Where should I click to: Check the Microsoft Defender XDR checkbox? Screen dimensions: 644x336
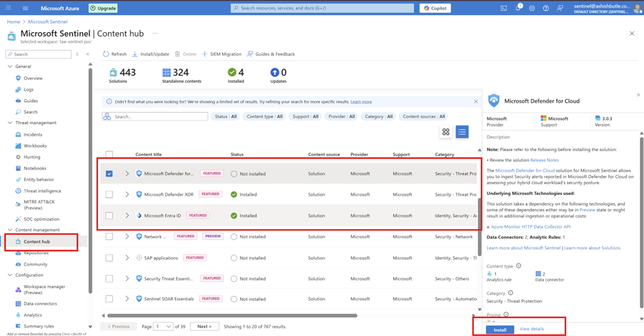pyautogui.click(x=109, y=194)
